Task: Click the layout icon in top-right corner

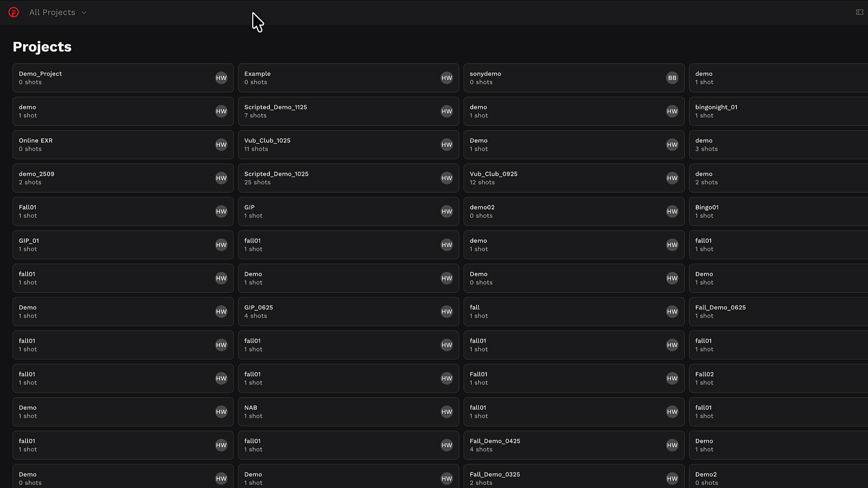Action: point(859,12)
